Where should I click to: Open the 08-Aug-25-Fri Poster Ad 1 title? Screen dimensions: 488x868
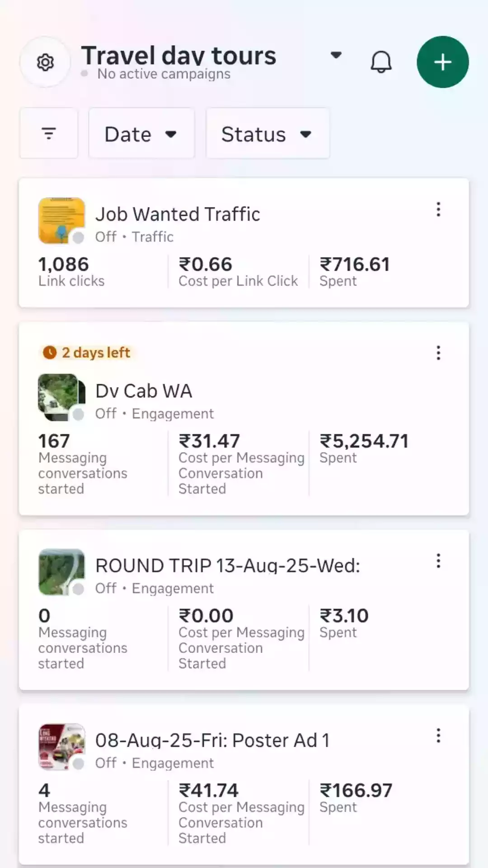click(212, 741)
